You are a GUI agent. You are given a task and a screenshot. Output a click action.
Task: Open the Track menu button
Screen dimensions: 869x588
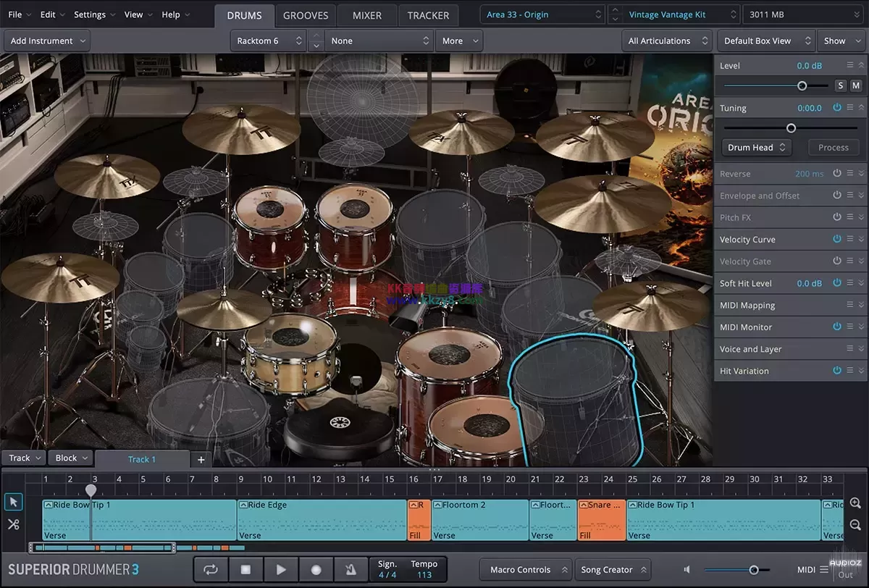pos(24,458)
